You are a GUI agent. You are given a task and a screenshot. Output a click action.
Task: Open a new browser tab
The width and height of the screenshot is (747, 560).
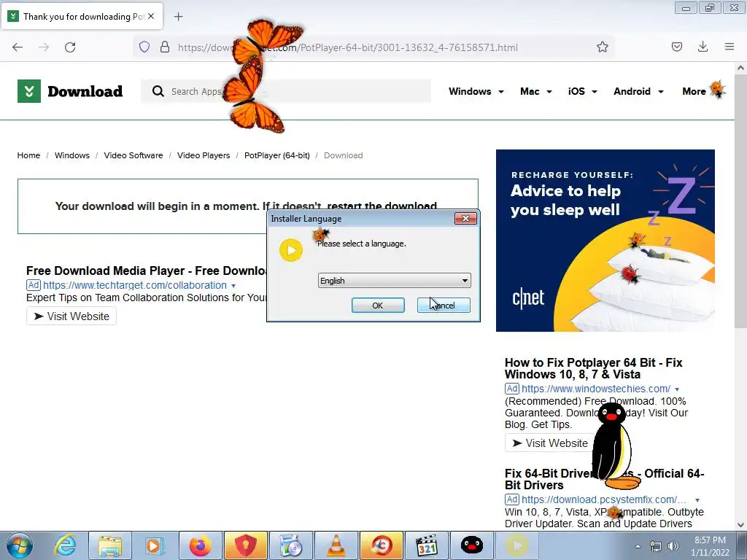point(178,17)
